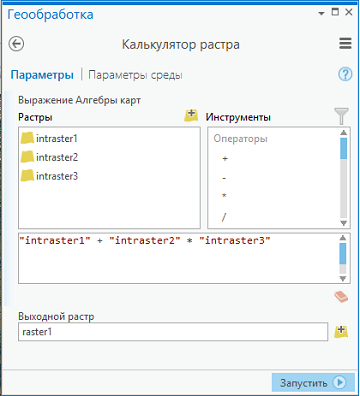Click the expression box scrollbar thumb
360x396 pixels.
(343, 253)
